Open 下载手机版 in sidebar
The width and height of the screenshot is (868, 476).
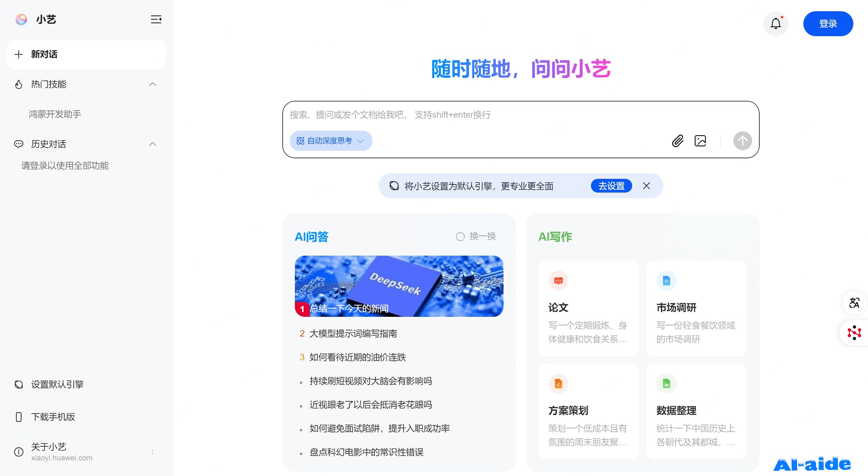53,417
